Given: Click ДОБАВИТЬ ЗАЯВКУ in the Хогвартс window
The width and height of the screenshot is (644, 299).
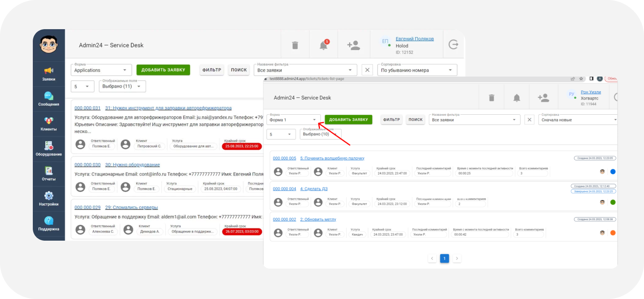Looking at the screenshot, I should click(x=348, y=120).
